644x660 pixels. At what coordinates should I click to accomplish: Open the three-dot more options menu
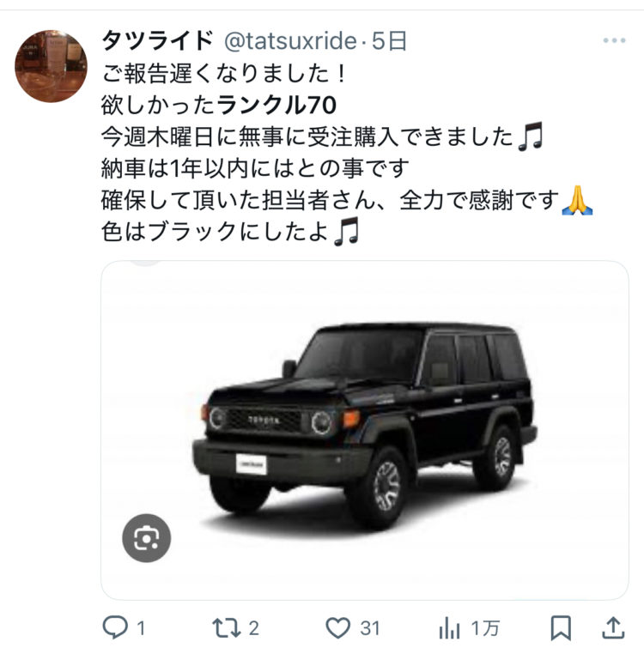[614, 41]
